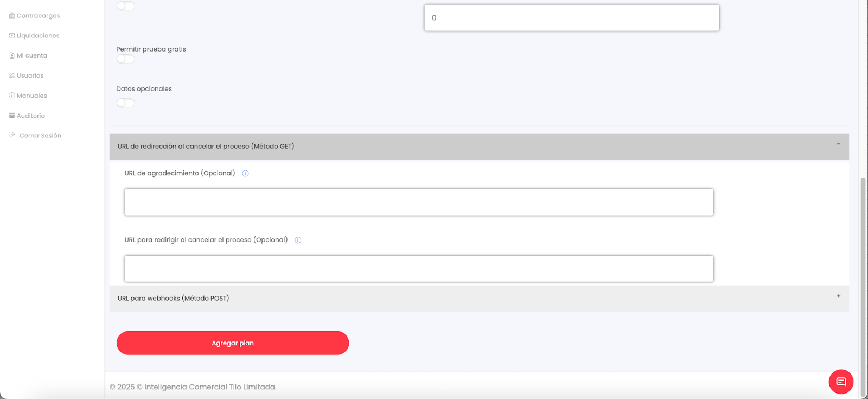Click the Mi cuenta document icon
Viewport: 868px width, 399px height.
point(12,56)
